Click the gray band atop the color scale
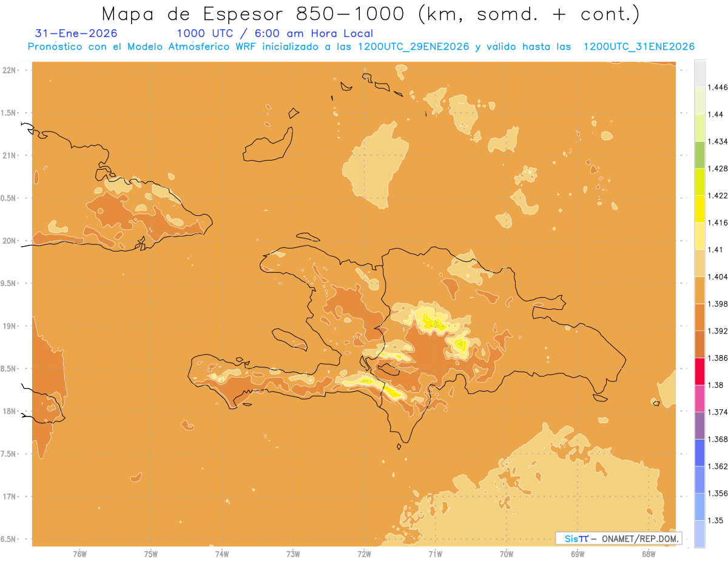728x562 pixels. tap(699, 73)
